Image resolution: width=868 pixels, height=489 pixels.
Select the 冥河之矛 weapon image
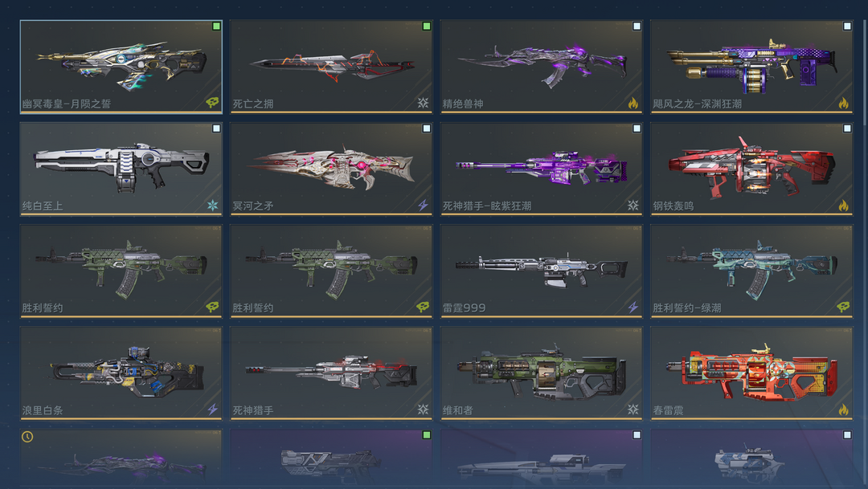331,168
